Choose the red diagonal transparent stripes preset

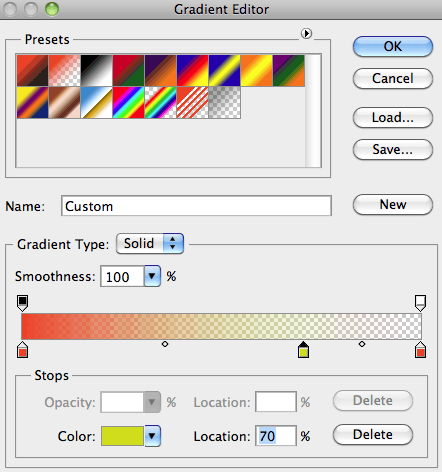coord(192,102)
